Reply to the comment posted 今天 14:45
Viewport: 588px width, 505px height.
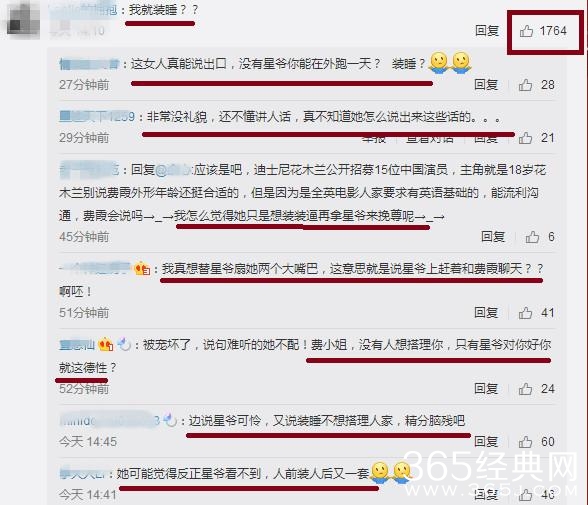(486, 442)
